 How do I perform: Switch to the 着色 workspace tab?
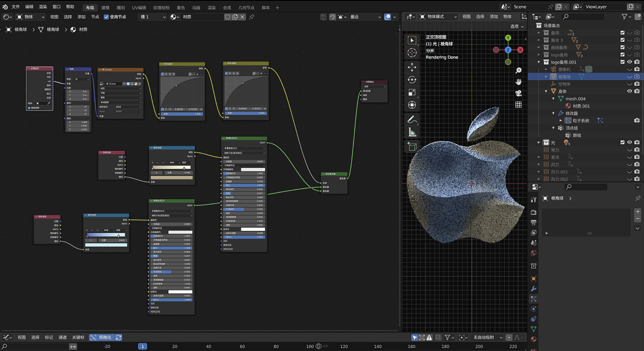click(181, 8)
